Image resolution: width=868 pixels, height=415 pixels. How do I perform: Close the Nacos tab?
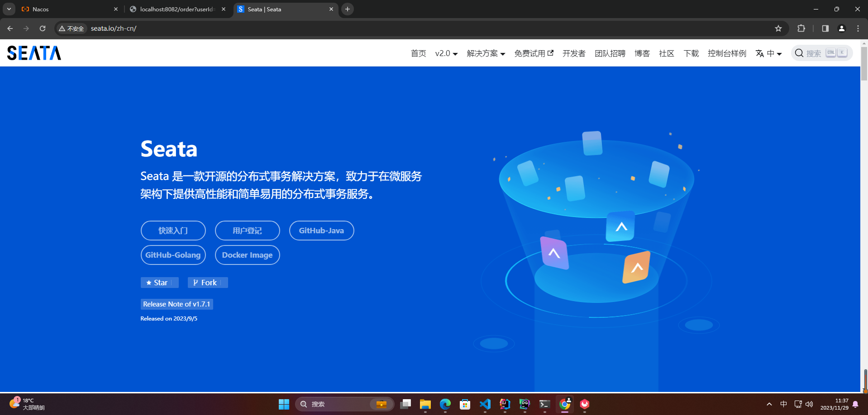116,9
